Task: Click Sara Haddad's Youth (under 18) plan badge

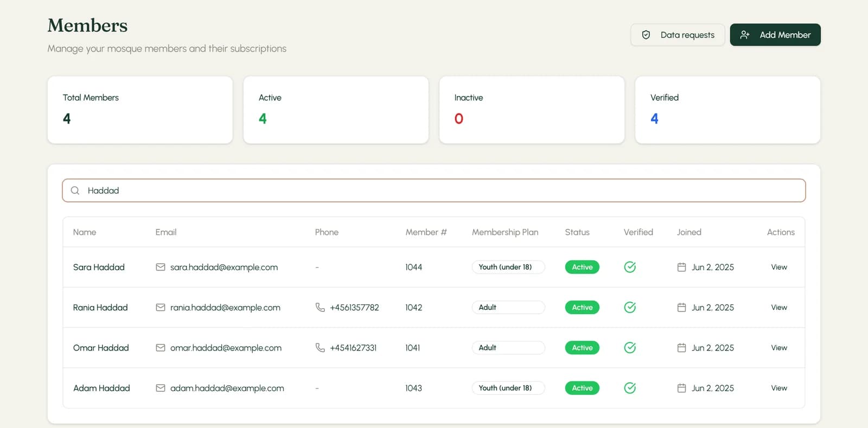Action: [508, 267]
